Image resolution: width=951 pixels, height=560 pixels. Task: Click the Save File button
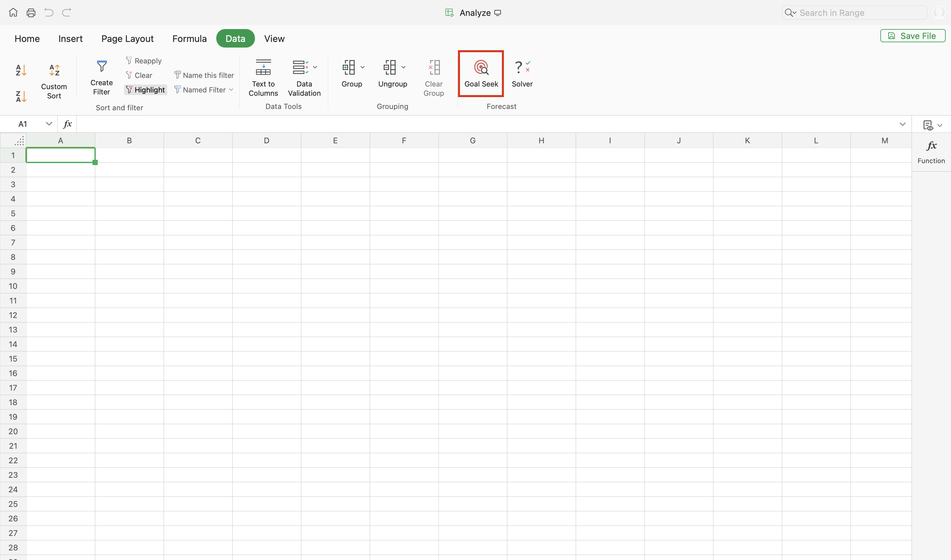coord(912,36)
